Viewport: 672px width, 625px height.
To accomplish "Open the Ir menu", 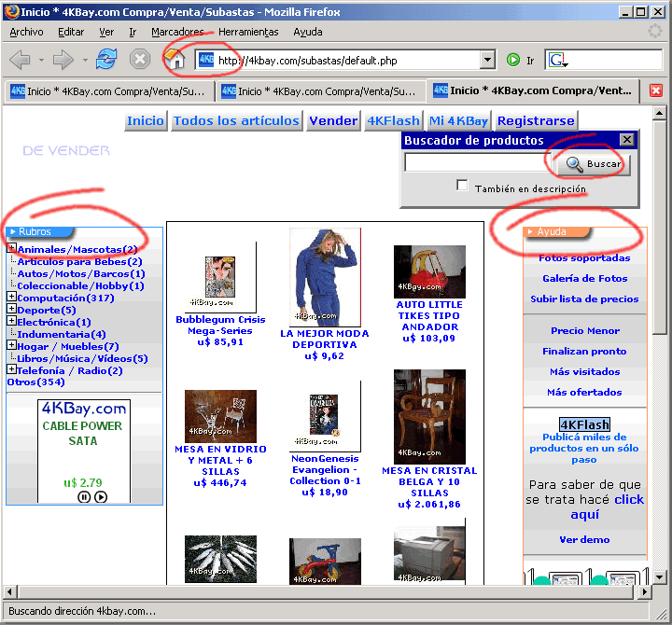I will point(133,32).
